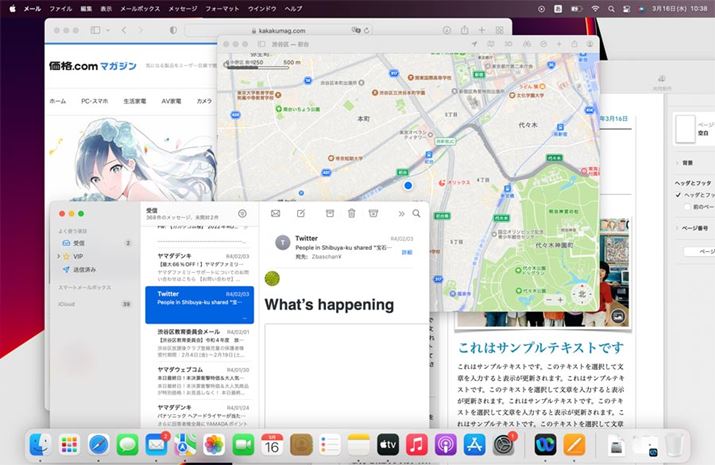Expand the 背景 section in the inspector
Viewport: 715px width, 465px height.
(x=677, y=161)
